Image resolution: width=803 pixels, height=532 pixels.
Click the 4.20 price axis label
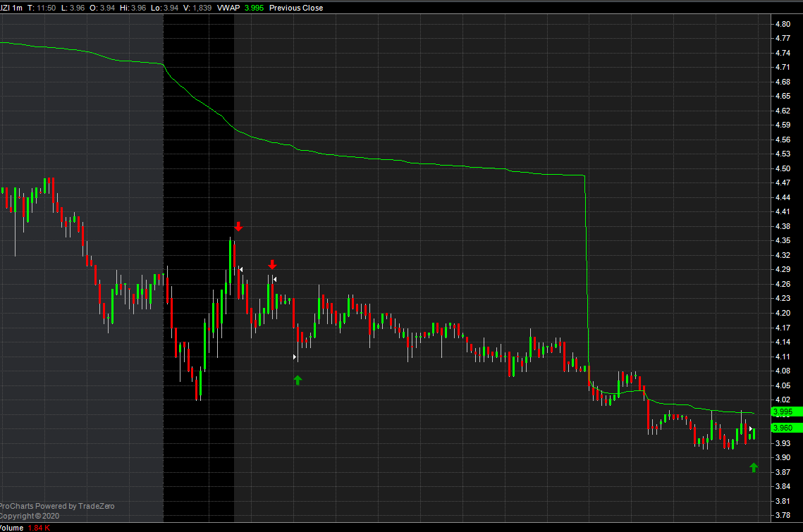[x=783, y=314]
